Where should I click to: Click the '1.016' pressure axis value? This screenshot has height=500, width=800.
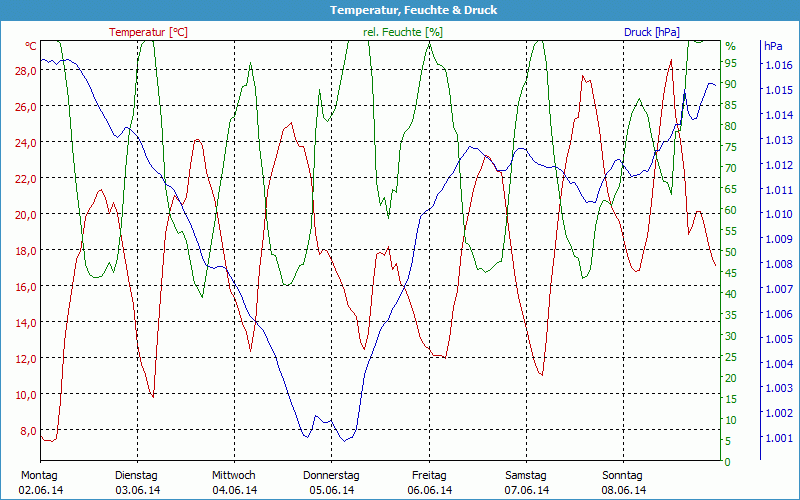[779, 65]
